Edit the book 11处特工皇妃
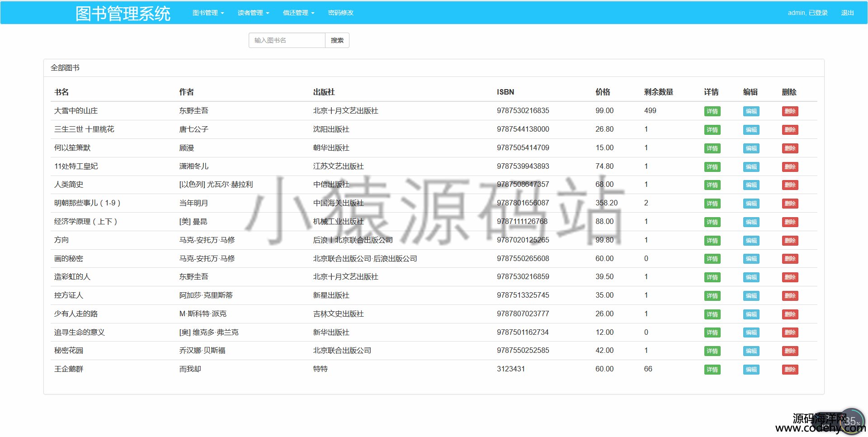The image size is (868, 437). tap(751, 167)
